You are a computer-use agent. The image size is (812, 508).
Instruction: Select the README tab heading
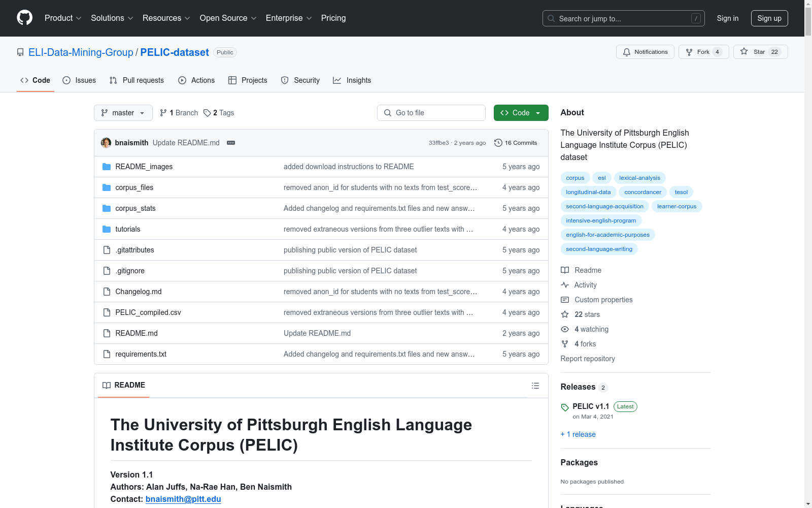tap(124, 385)
